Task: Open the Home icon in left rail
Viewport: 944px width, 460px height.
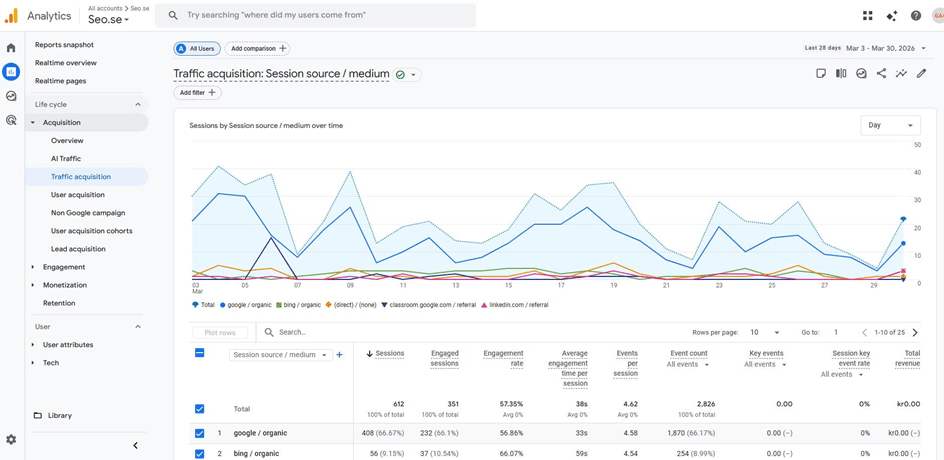Action: coord(11,48)
